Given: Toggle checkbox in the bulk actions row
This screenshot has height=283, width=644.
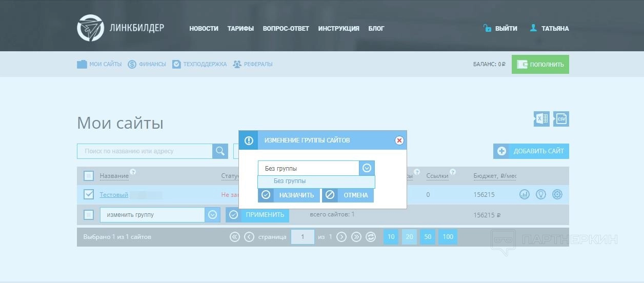Looking at the screenshot, I should [89, 215].
